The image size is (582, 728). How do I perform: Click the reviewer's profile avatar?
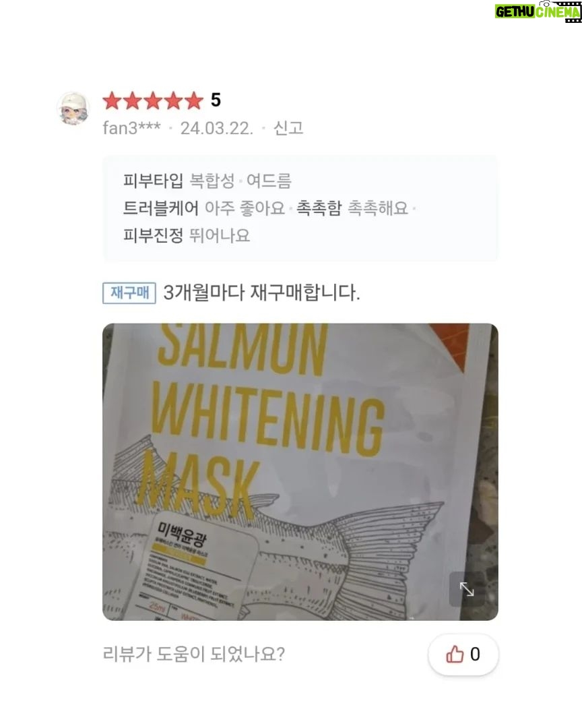coord(73,109)
